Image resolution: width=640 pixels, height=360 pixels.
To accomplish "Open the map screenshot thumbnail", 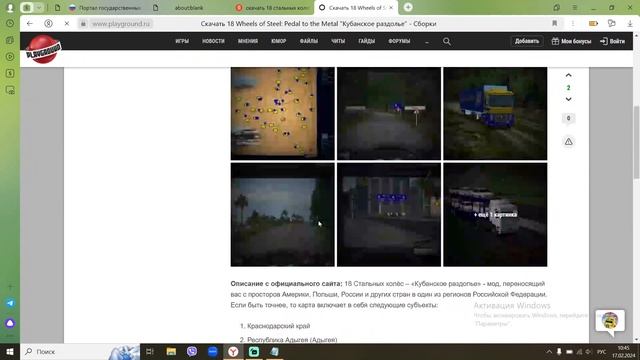I will coord(282,113).
